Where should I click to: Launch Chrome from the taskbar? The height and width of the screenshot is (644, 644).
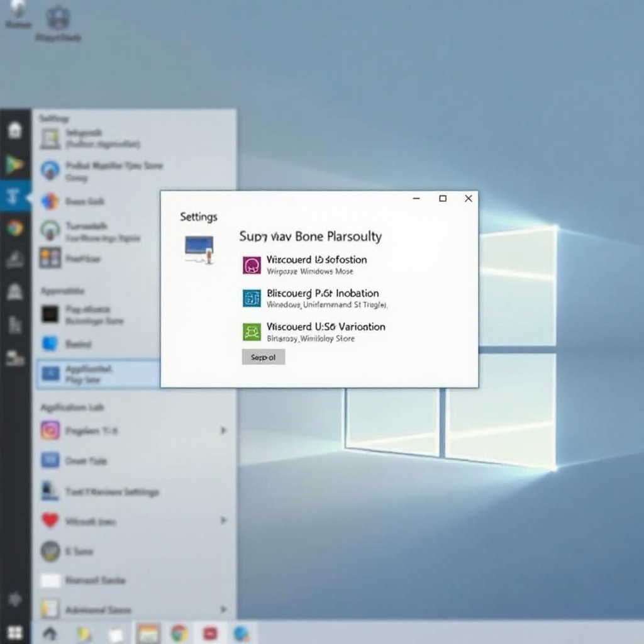coord(179,633)
